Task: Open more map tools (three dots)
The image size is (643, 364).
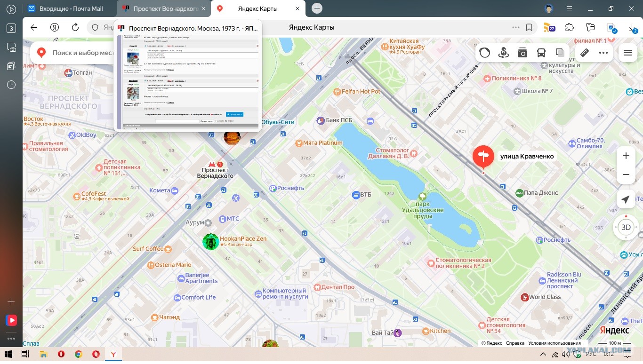Action: coord(603,53)
